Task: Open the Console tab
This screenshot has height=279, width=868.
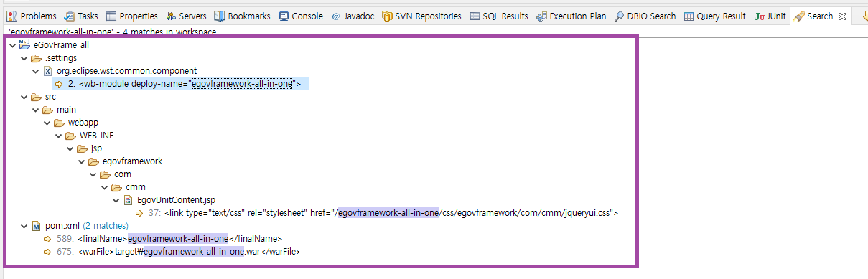Action: tap(302, 16)
